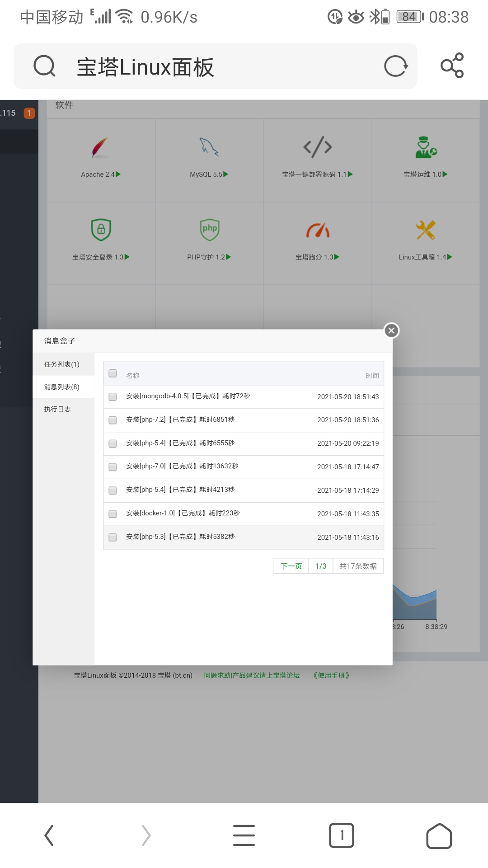Select the 安装[docker-1.0] message text

[183, 513]
